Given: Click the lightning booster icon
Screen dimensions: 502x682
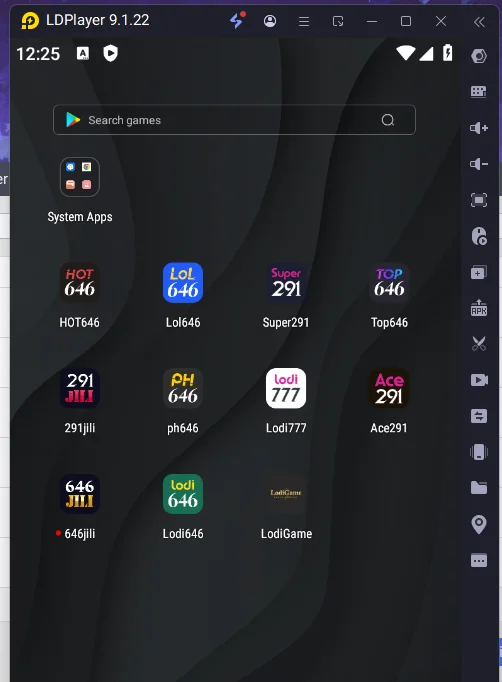Looking at the screenshot, I should click(x=238, y=20).
